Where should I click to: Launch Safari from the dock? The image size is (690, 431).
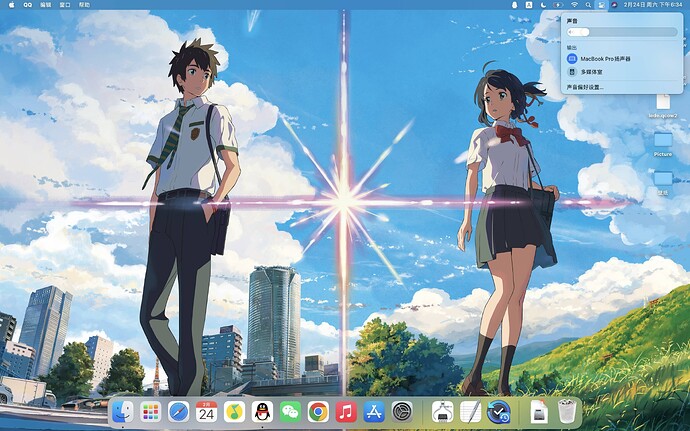tap(179, 411)
